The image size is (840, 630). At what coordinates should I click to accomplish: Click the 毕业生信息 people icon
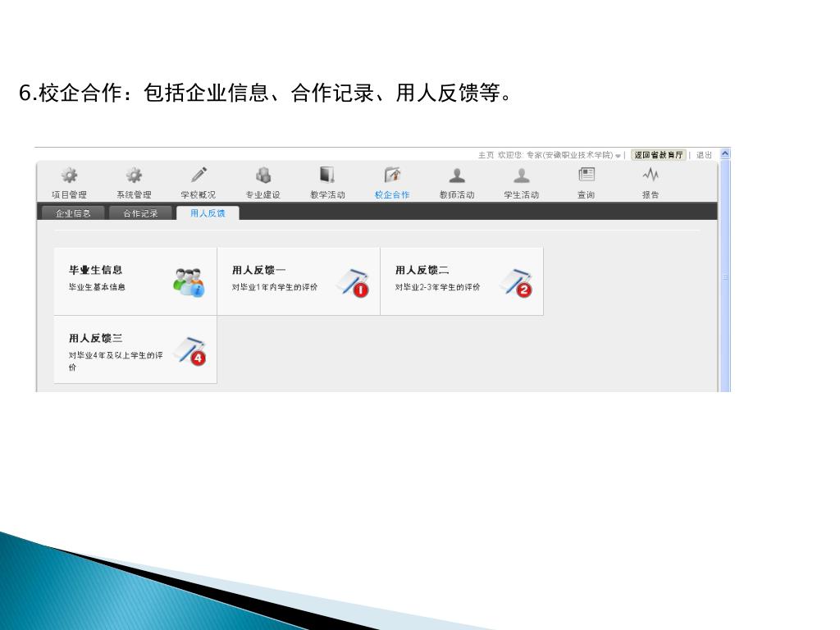pos(189,282)
